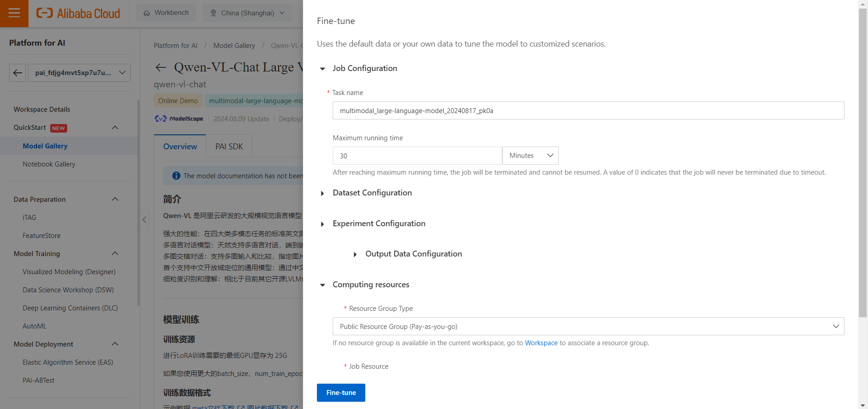Collapse the sidebar using the handle arrow

[145, 219]
